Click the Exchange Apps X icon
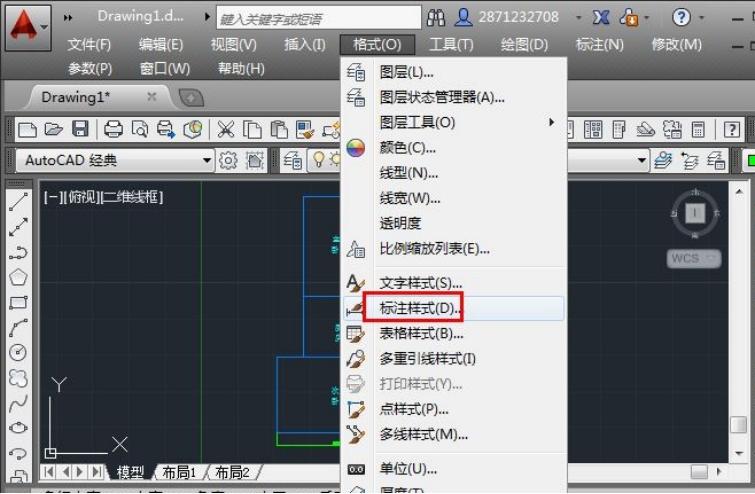755x494 pixels. pyautogui.click(x=600, y=18)
